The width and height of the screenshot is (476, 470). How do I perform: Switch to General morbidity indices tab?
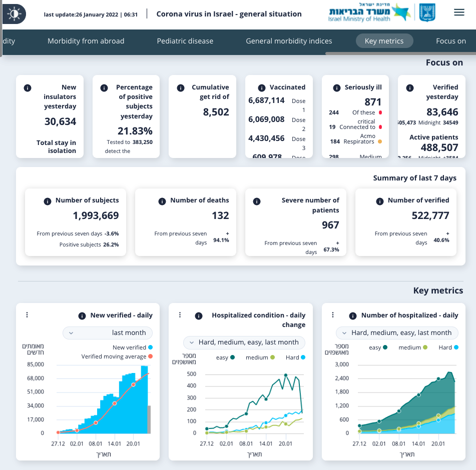289,41
